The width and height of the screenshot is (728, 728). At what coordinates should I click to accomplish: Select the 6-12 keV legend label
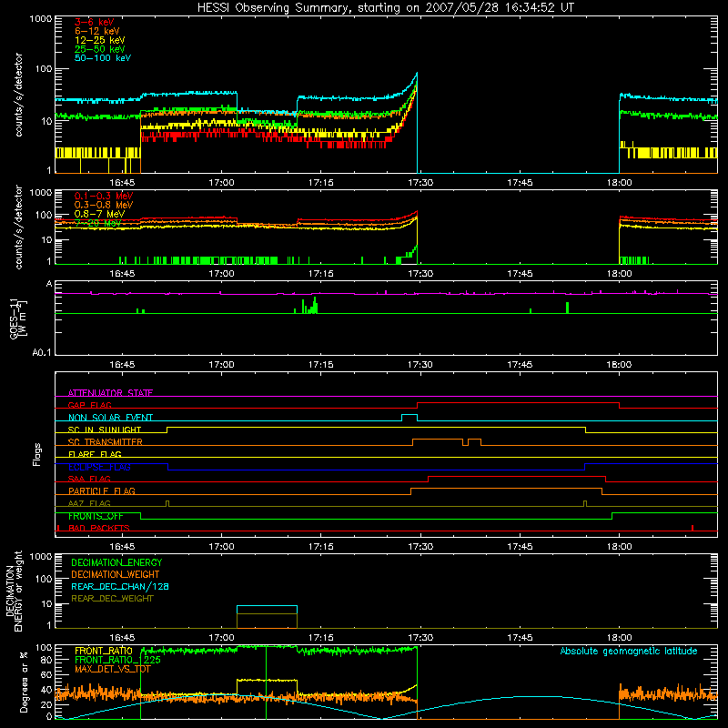pyautogui.click(x=97, y=31)
